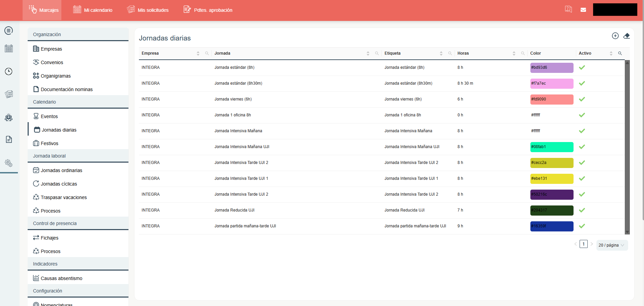The image size is (644, 306).
Task: Click the clock icon in left sidebar
Action: (9, 72)
